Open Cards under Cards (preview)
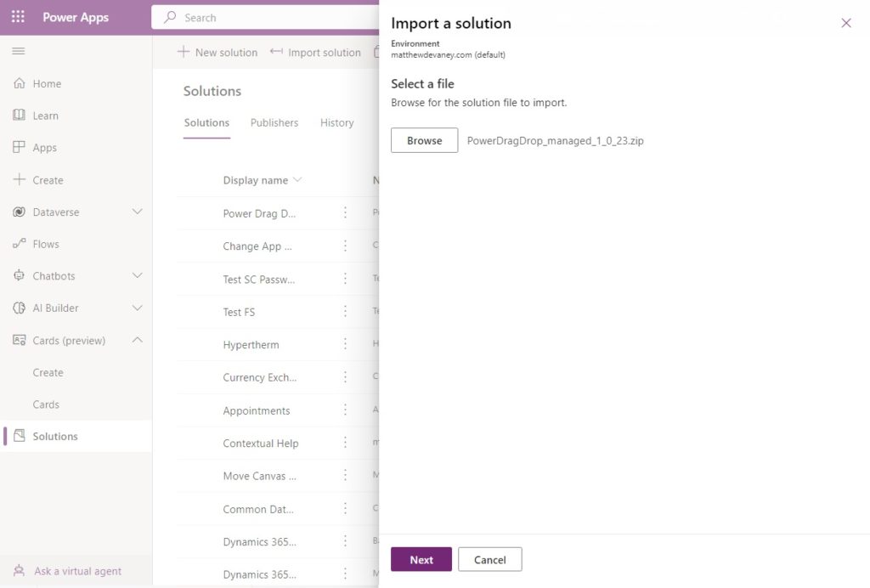Viewport: 870px width, 588px height. click(48, 404)
